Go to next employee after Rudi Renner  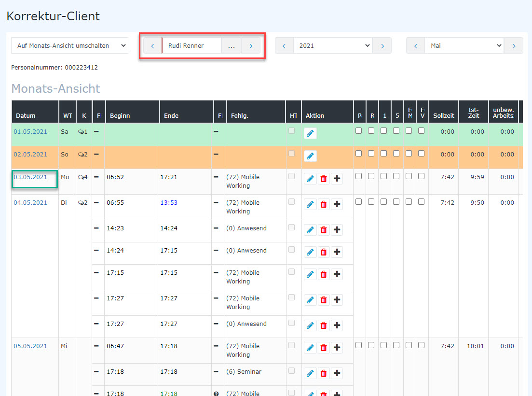251,46
